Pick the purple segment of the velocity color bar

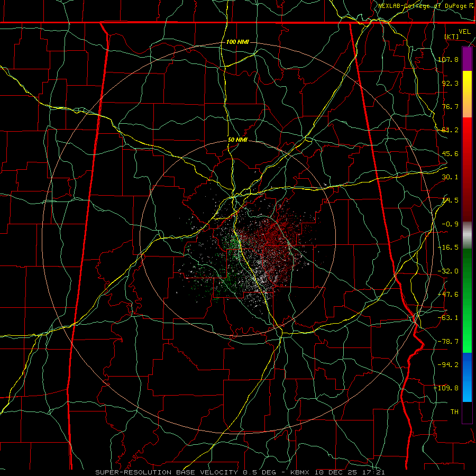tap(467, 59)
